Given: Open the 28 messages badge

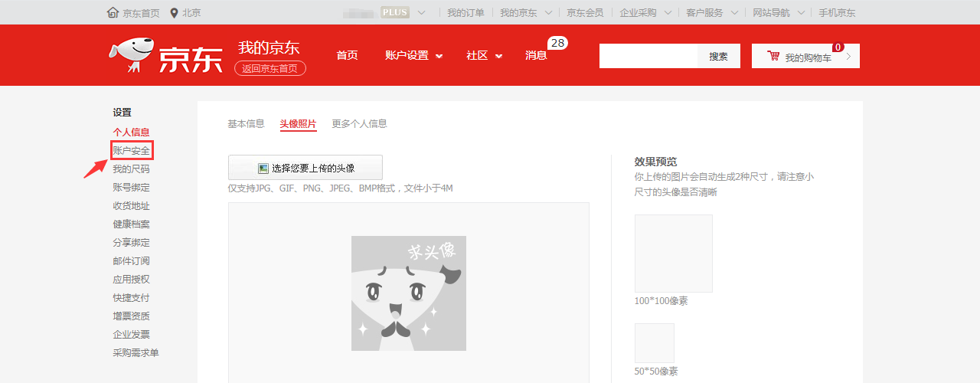Looking at the screenshot, I should [557, 43].
